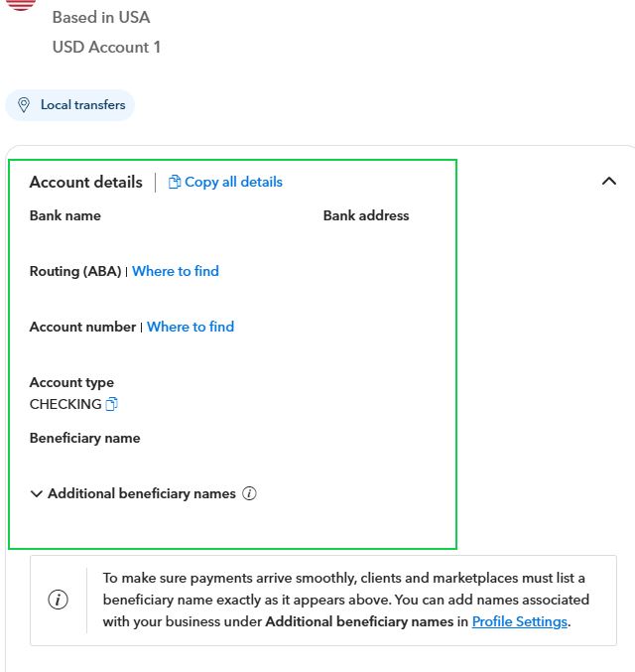
Task: Expand the Additional beneficiary names chevron
Action: 37,493
